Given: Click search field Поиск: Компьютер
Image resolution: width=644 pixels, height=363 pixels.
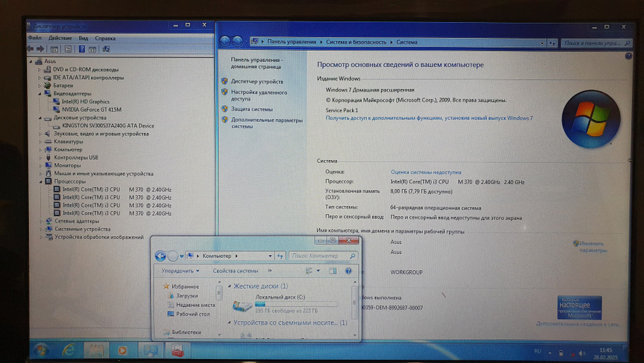Looking at the screenshot, I should click(x=323, y=256).
